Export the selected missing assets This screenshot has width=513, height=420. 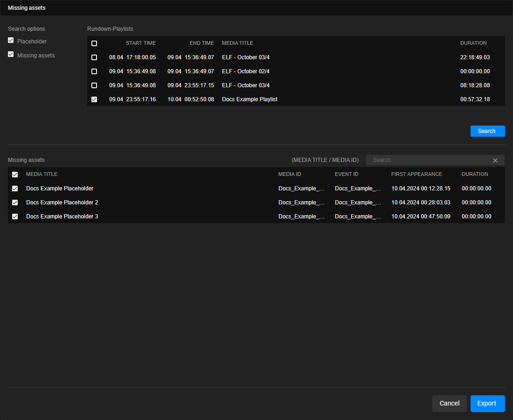click(487, 403)
